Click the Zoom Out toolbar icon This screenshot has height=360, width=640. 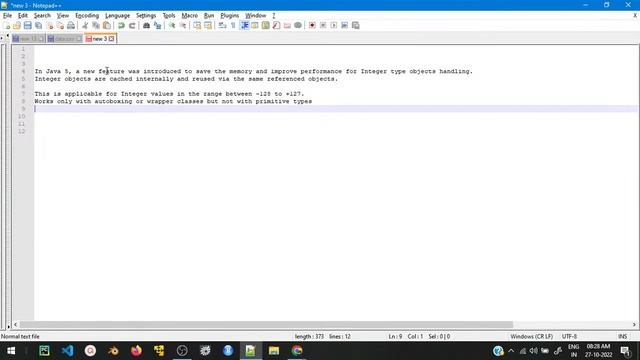click(183, 25)
